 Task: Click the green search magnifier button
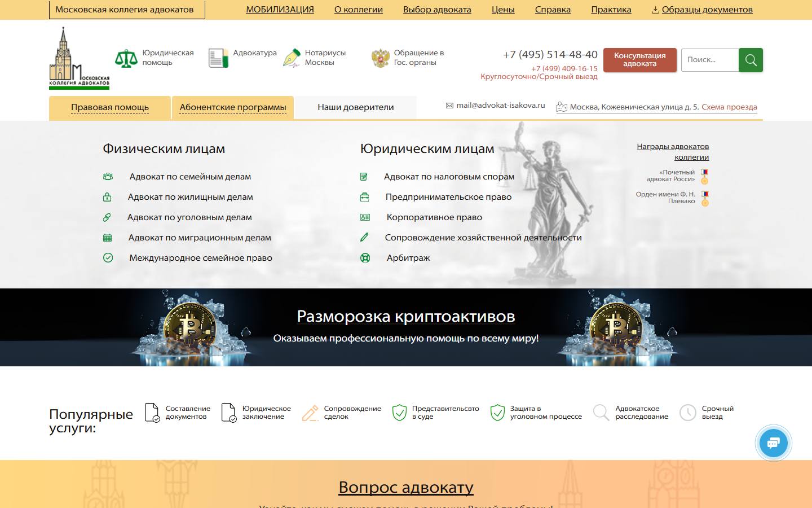click(x=751, y=60)
